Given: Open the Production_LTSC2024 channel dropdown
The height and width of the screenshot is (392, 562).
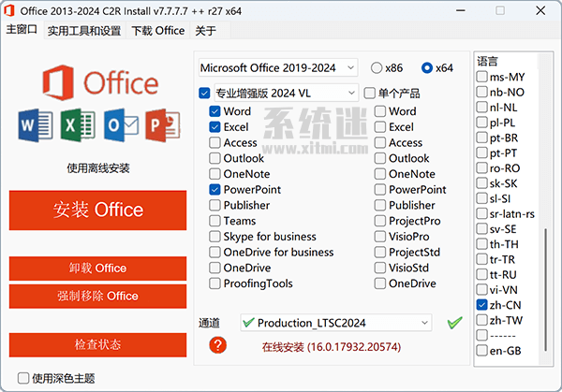Looking at the screenshot, I should 335,323.
